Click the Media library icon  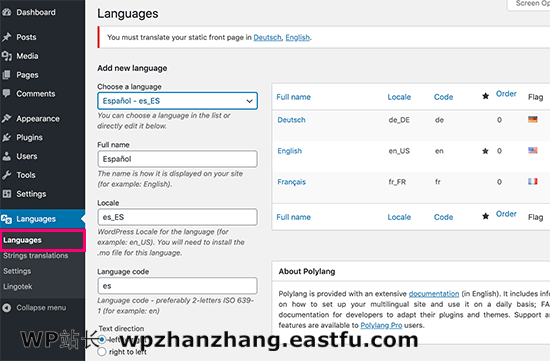click(7, 56)
